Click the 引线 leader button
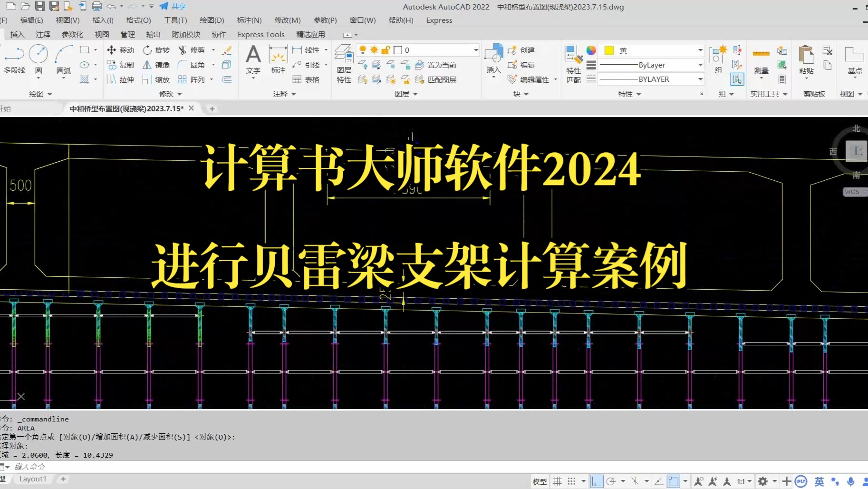 [x=306, y=65]
